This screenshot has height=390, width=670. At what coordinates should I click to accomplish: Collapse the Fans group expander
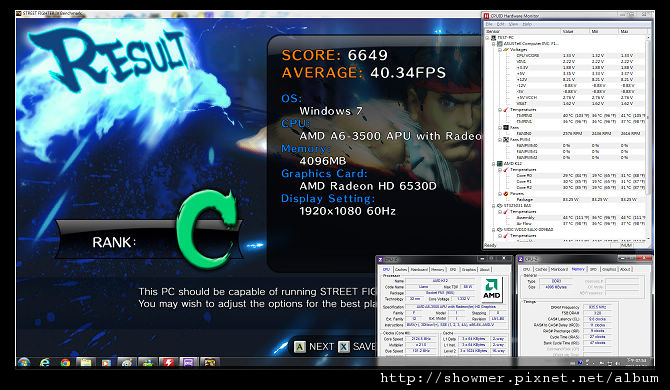(x=500, y=128)
